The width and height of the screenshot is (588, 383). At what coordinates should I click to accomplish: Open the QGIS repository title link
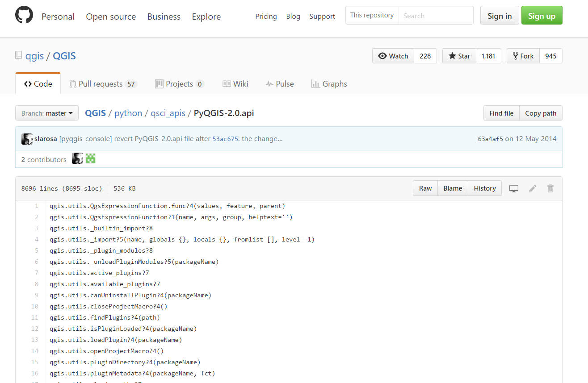pyautogui.click(x=64, y=56)
